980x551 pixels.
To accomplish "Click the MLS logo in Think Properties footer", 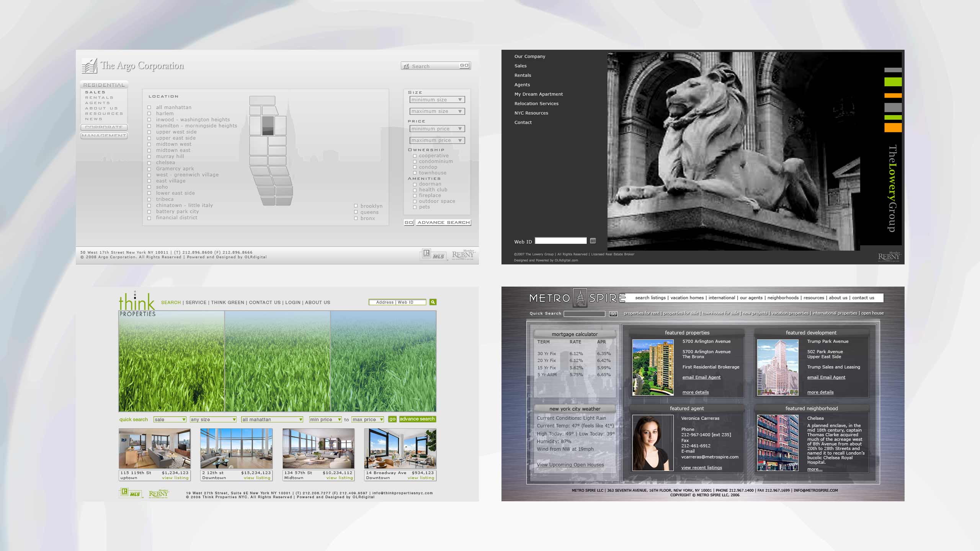I will (131, 493).
